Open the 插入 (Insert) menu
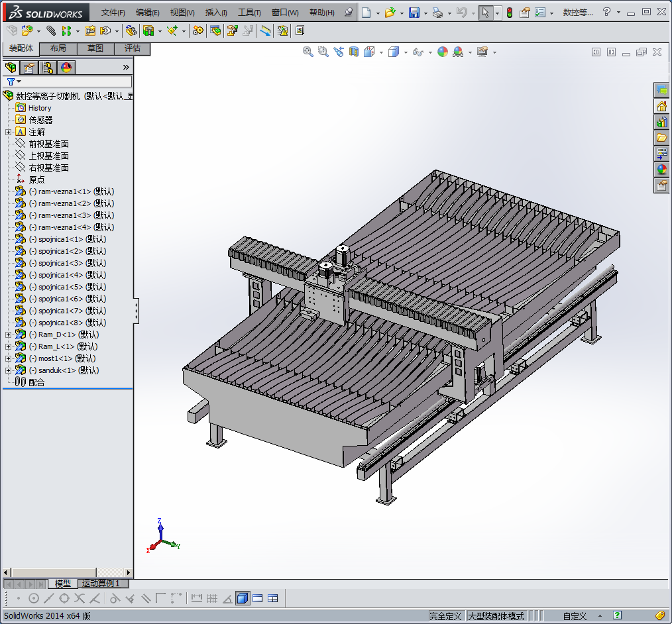Screen dimensions: 672x624 (x=216, y=13)
